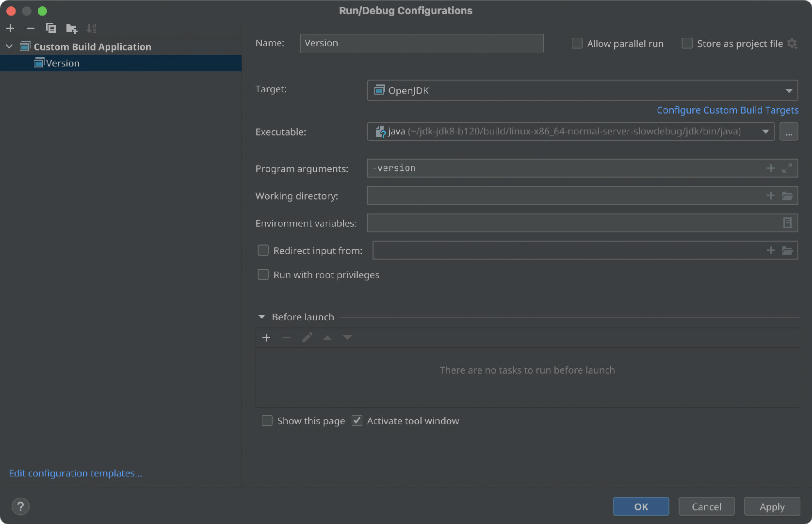Screen dimensions: 812x524
Task: Click the new folder icon in the toolbar
Action: (x=71, y=29)
